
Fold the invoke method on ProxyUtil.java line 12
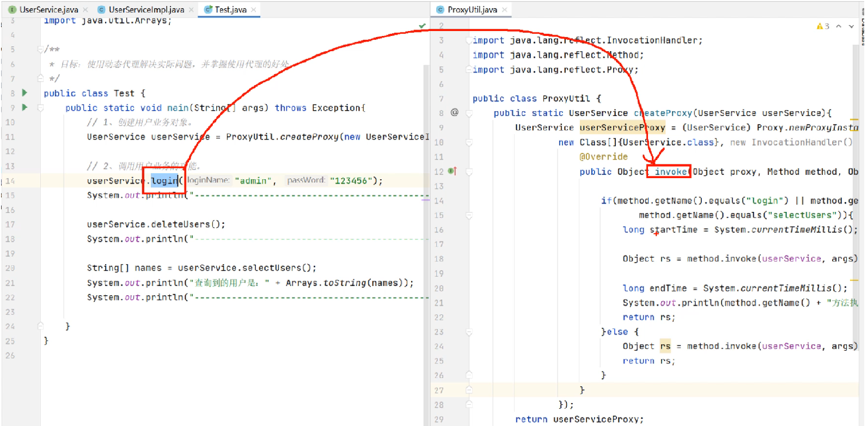tap(469, 172)
